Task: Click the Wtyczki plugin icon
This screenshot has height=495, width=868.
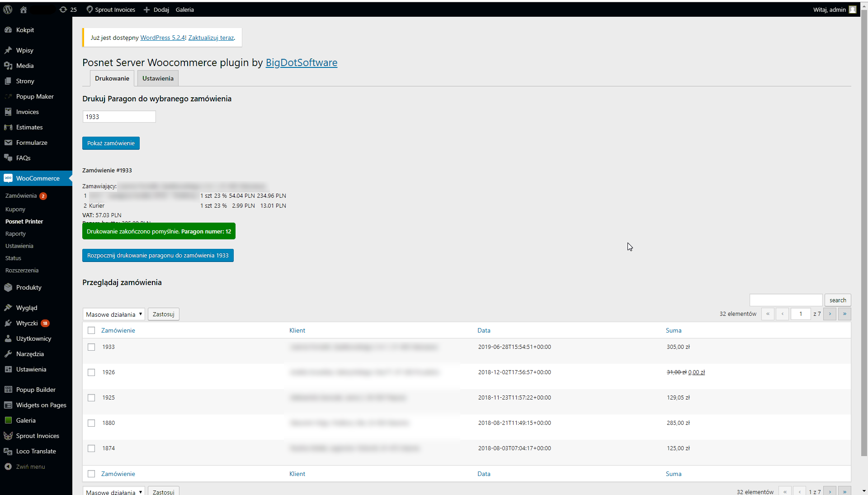Action: (x=8, y=323)
